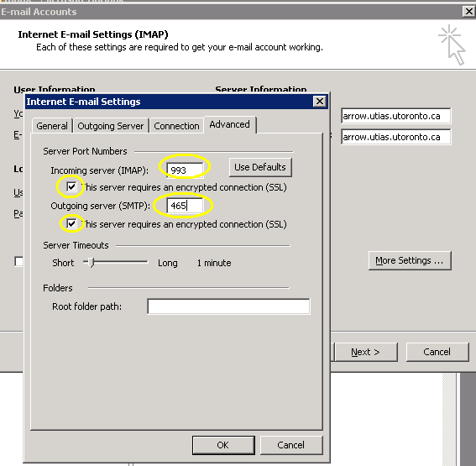Click the Incoming server (IMAP) port field
476x466 pixels.
click(185, 170)
